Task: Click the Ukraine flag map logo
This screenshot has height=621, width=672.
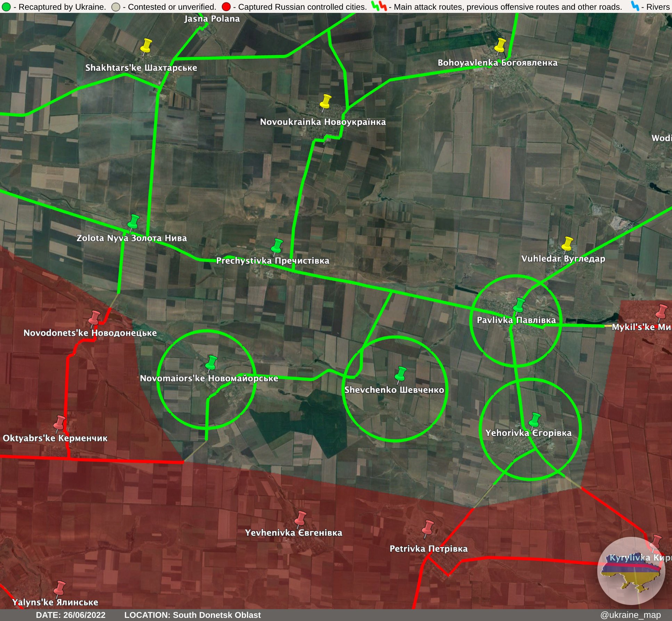Action: tap(631, 571)
